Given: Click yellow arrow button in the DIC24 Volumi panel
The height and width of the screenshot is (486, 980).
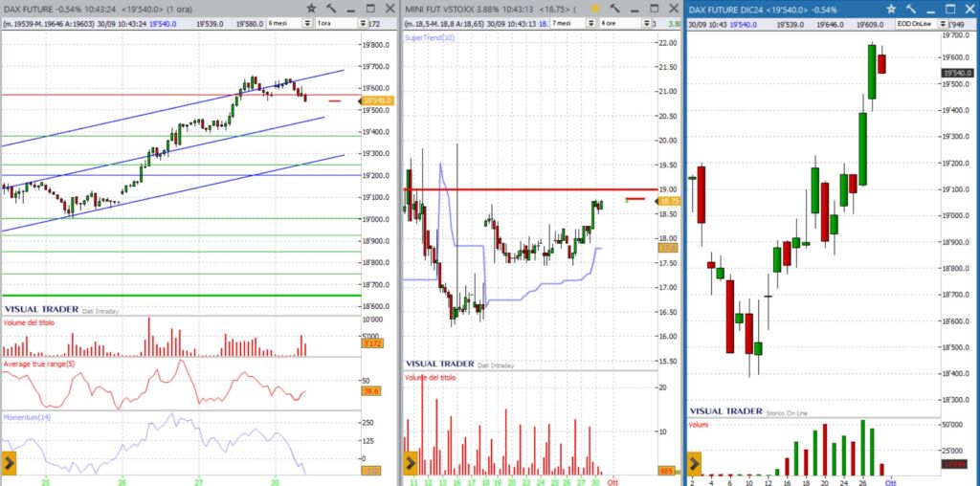Looking at the screenshot, I should tap(695, 463).
